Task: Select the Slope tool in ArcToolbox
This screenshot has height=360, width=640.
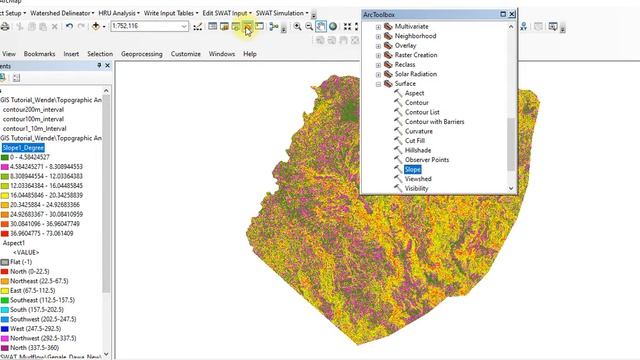Action: click(x=413, y=169)
